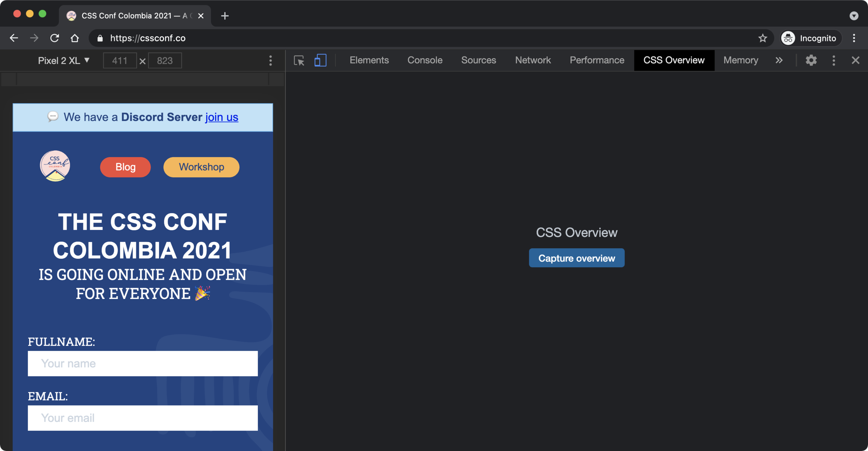Open a new browser tab

tap(225, 16)
